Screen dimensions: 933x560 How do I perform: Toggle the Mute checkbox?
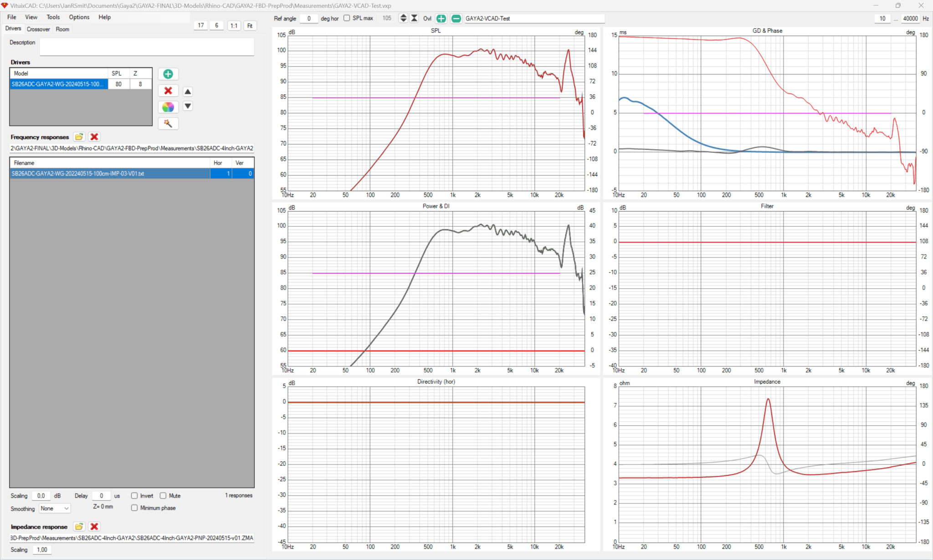[163, 496]
